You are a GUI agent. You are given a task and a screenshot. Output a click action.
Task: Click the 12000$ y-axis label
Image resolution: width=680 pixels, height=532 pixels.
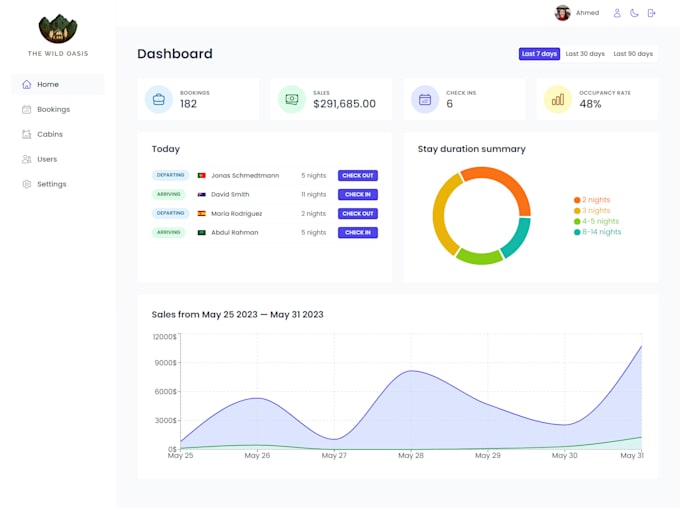tap(164, 337)
